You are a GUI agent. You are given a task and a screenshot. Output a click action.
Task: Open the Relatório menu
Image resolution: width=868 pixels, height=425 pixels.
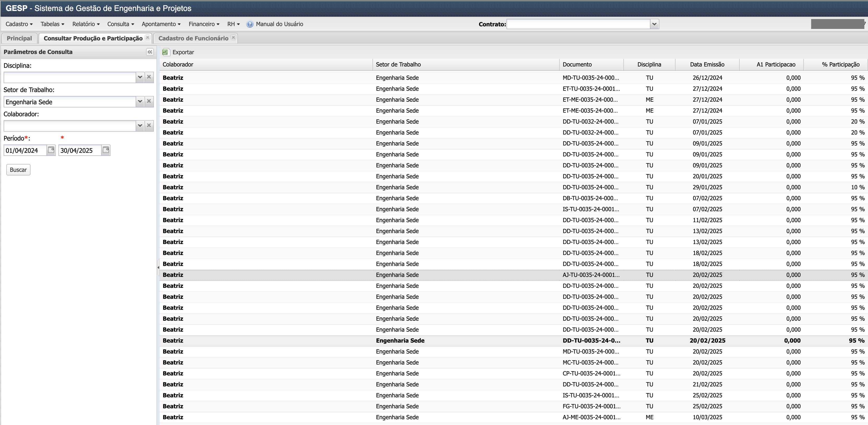tap(86, 24)
